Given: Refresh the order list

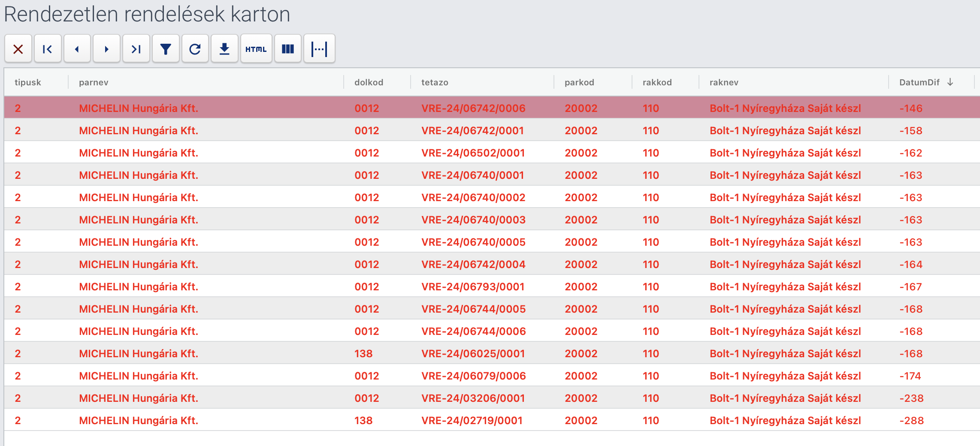Looking at the screenshot, I should coord(195,49).
